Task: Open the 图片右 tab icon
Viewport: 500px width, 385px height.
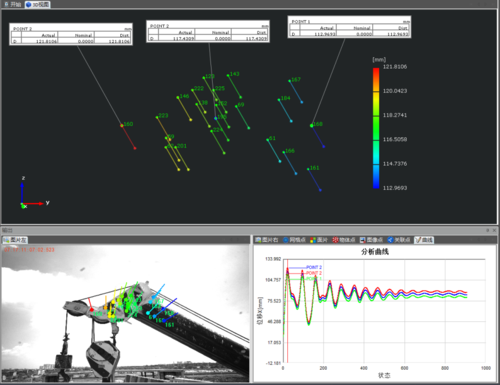Action: (x=258, y=240)
